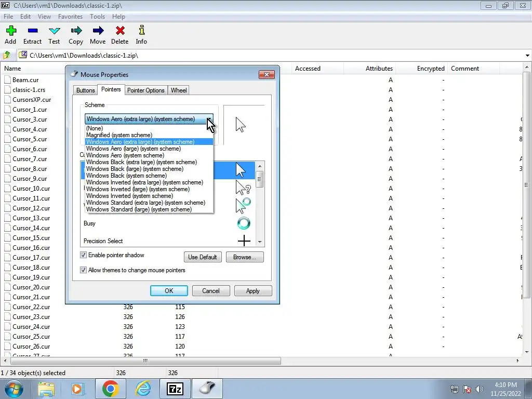
Task: Click Cancel in Mouse Properties
Action: (211, 291)
